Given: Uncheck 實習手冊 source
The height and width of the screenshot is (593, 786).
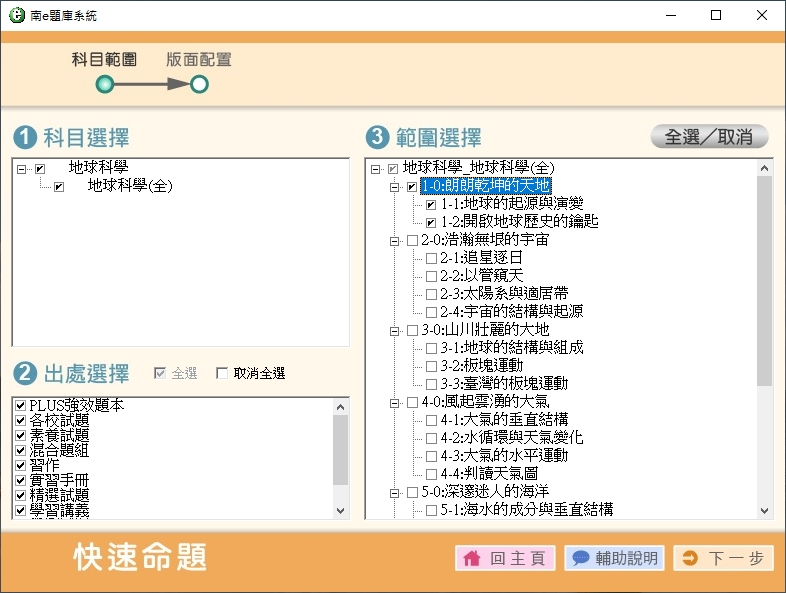Looking at the screenshot, I should click(x=21, y=480).
